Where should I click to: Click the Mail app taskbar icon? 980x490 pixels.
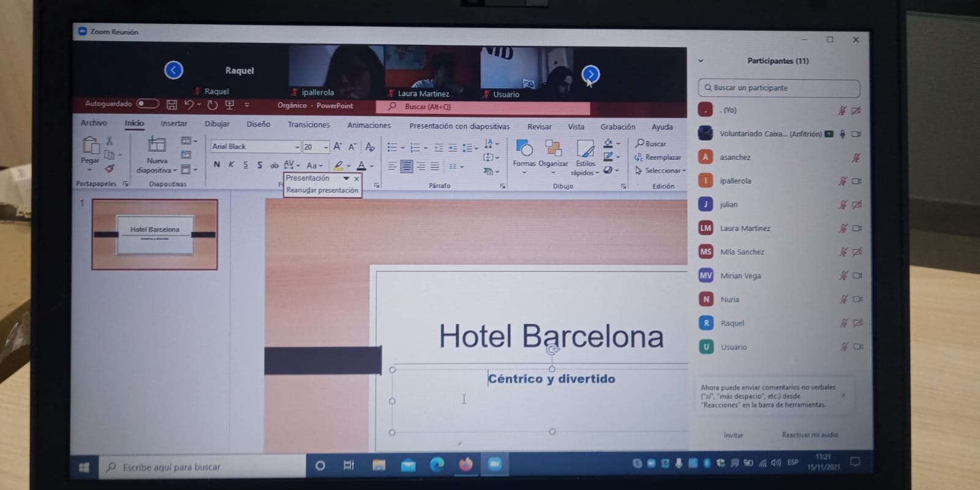coord(408,466)
